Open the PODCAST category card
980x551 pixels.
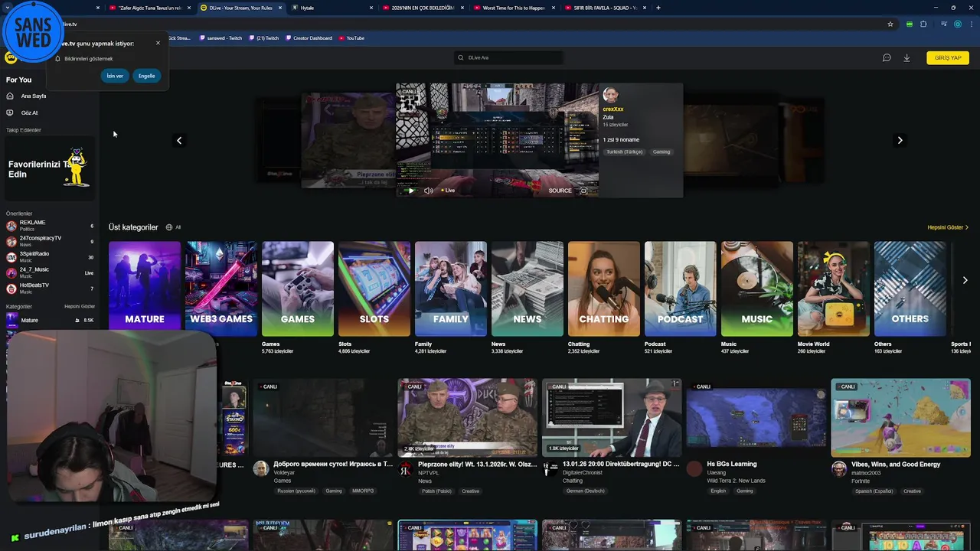tap(681, 289)
